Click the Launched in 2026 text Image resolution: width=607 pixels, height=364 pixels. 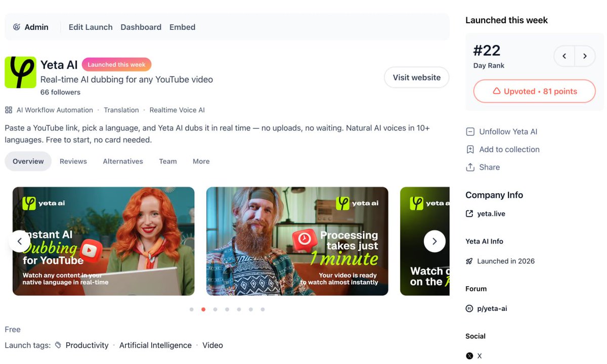coord(506,261)
